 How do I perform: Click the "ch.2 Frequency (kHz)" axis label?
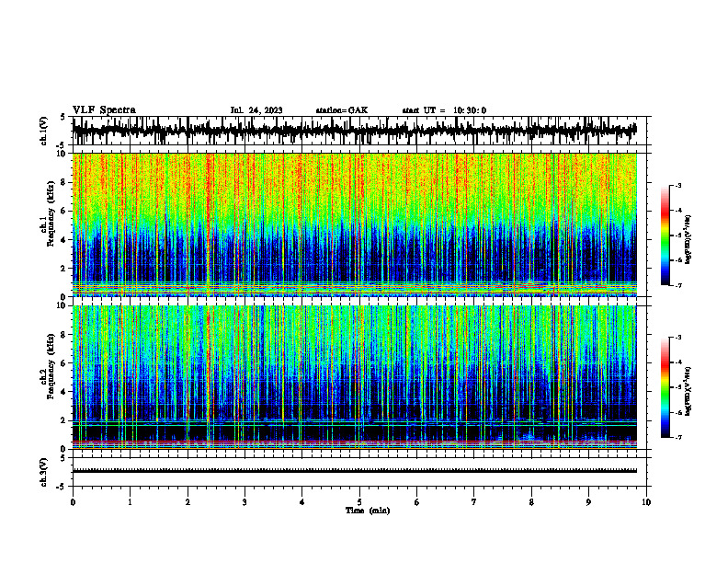pyautogui.click(x=48, y=366)
